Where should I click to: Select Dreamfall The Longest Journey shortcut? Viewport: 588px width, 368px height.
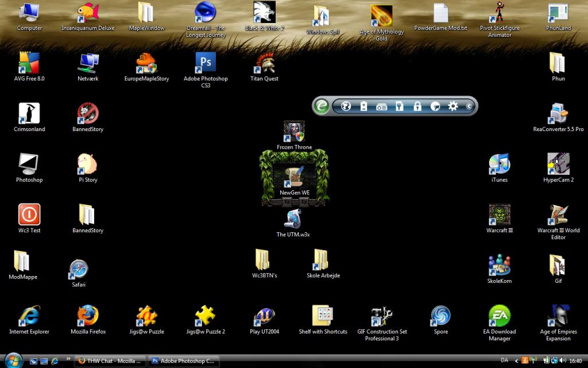206,20
